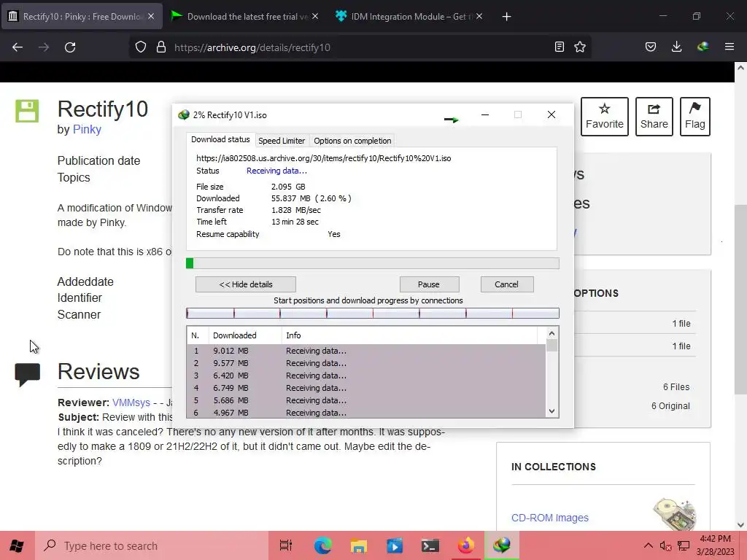Click the Firefox back arrow

click(18, 47)
